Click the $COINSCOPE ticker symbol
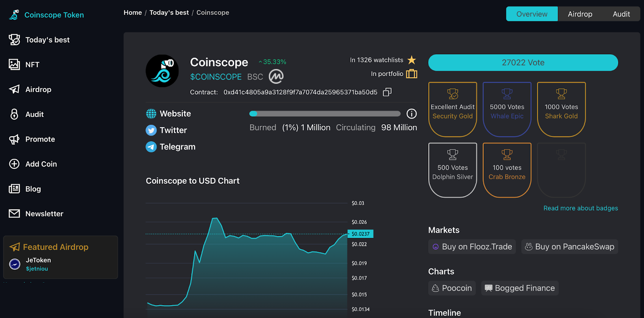The height and width of the screenshot is (318, 644). (216, 77)
